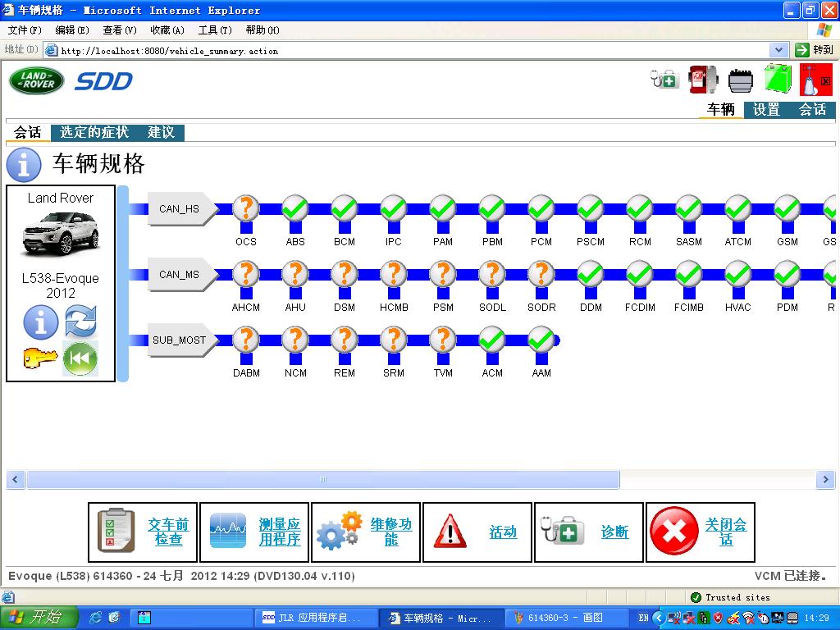Select the ABS module node

295,208
